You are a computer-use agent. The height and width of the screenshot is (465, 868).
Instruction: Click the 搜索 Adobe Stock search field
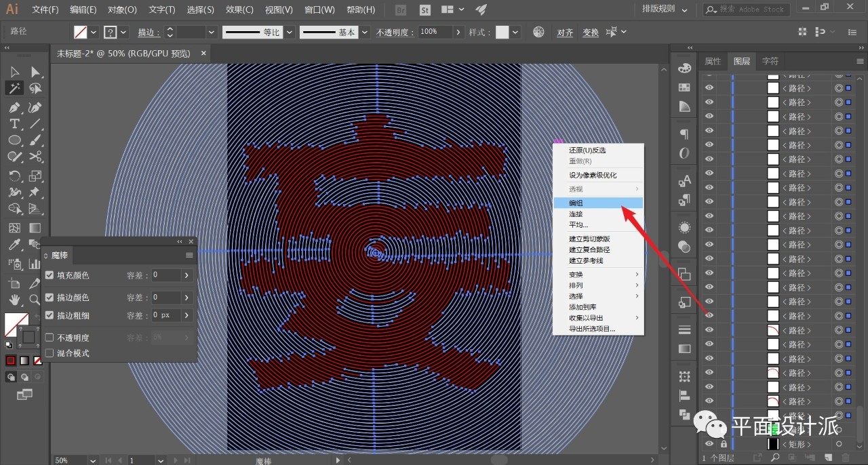pyautogui.click(x=745, y=9)
